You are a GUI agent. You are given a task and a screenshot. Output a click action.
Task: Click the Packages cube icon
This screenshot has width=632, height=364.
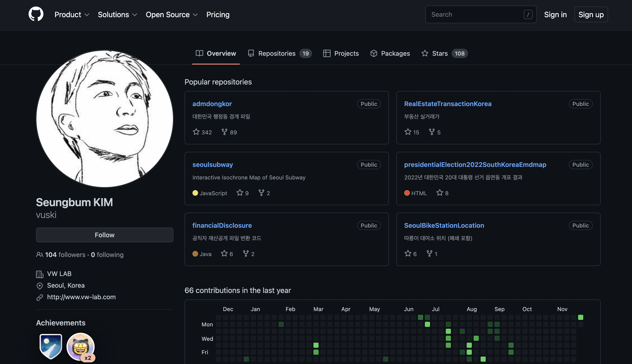[x=374, y=53]
